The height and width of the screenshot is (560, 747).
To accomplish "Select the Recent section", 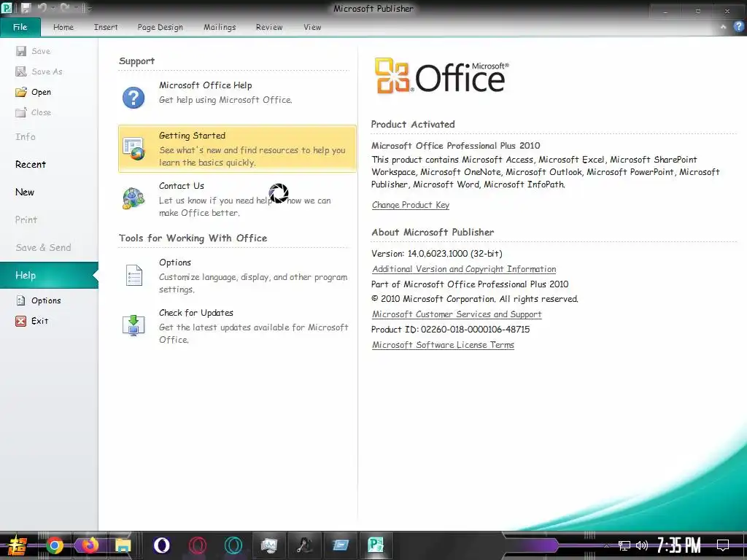I will pos(31,164).
